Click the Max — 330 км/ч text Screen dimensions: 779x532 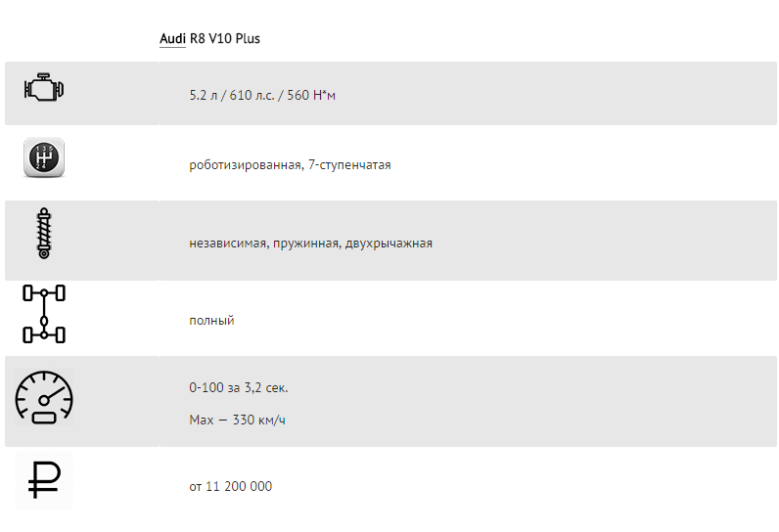point(238,420)
